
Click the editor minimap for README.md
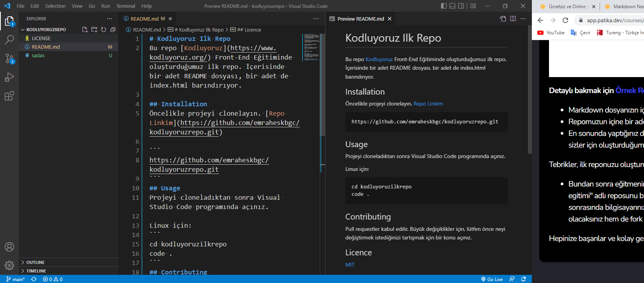click(311, 47)
